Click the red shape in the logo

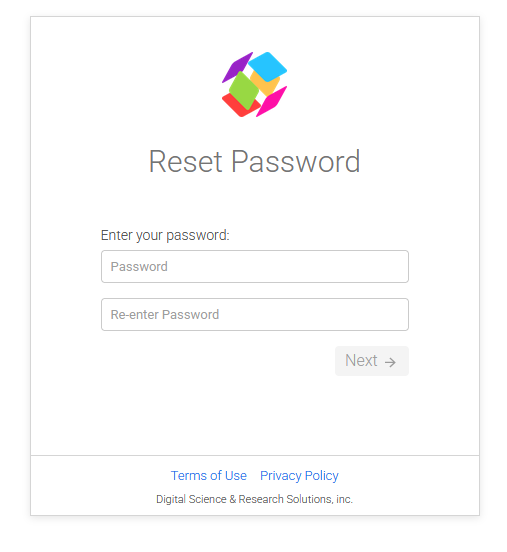(x=238, y=107)
